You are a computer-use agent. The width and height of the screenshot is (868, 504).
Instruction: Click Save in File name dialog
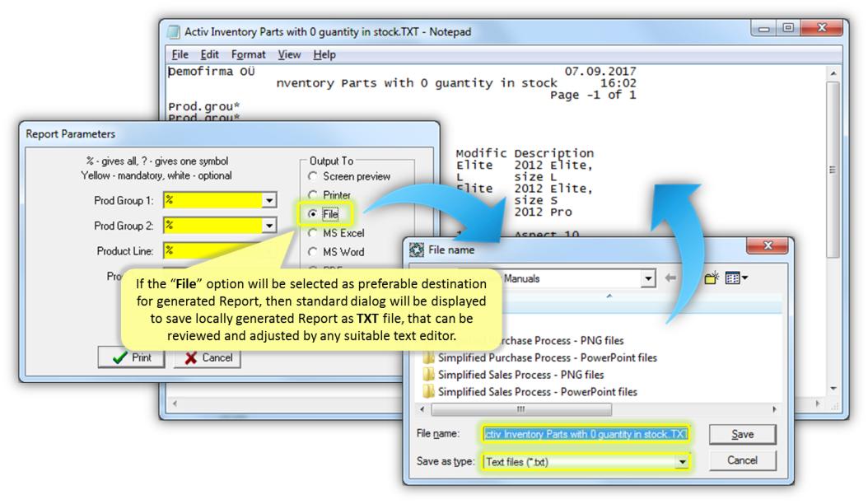742,434
